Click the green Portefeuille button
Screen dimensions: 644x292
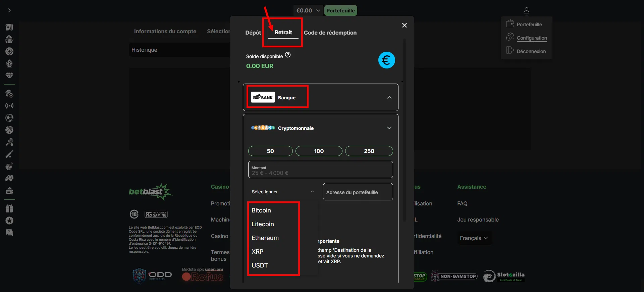coord(340,10)
